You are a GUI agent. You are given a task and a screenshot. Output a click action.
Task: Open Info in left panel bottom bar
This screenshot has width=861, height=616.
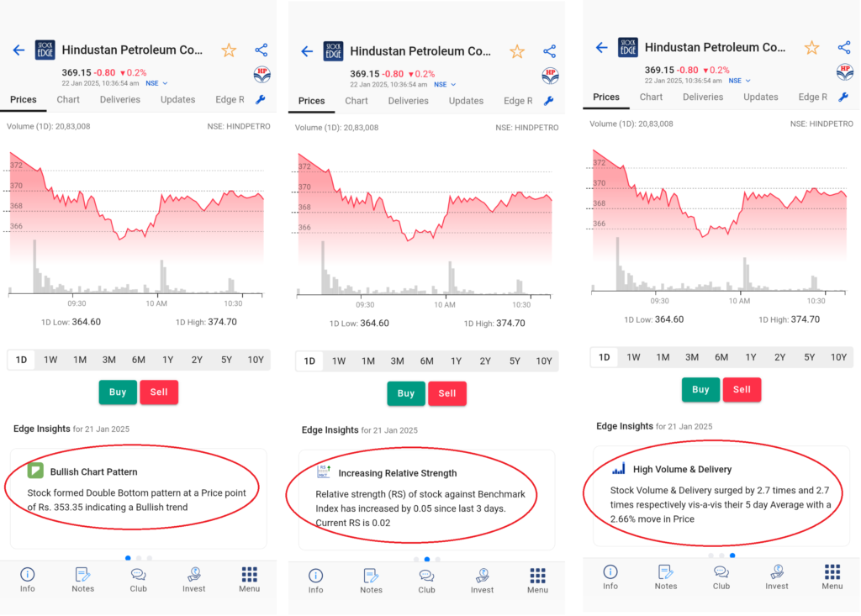(x=28, y=580)
